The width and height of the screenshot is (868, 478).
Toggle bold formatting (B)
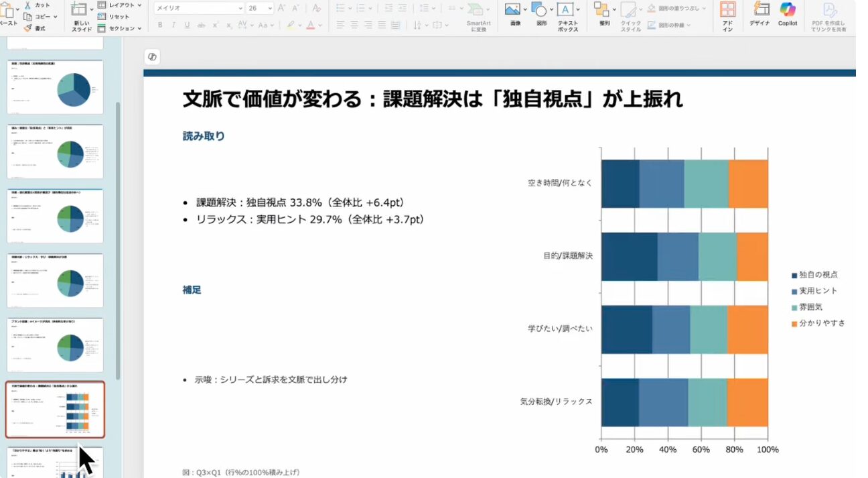(160, 25)
